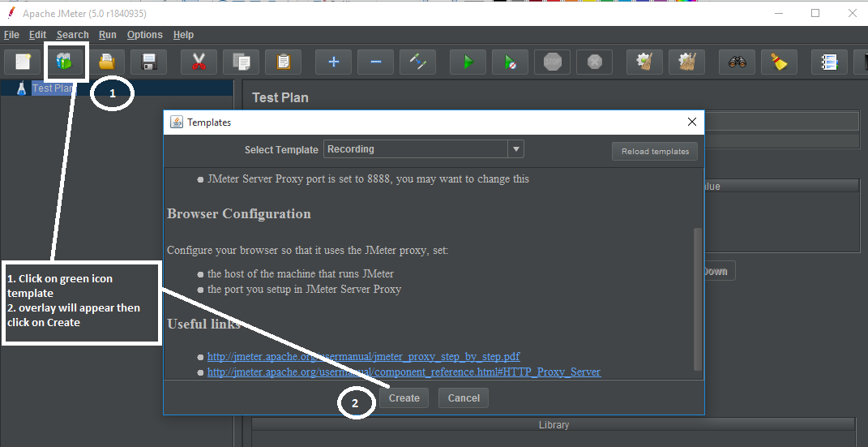Click the Test Plan panel title
Image resolution: width=868 pixels, height=447 pixels.
tap(280, 97)
